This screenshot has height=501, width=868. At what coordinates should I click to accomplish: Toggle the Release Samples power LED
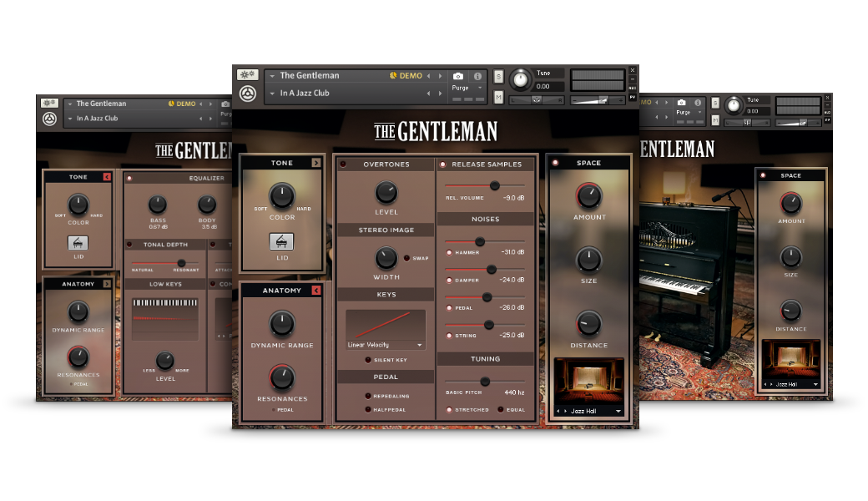(443, 164)
